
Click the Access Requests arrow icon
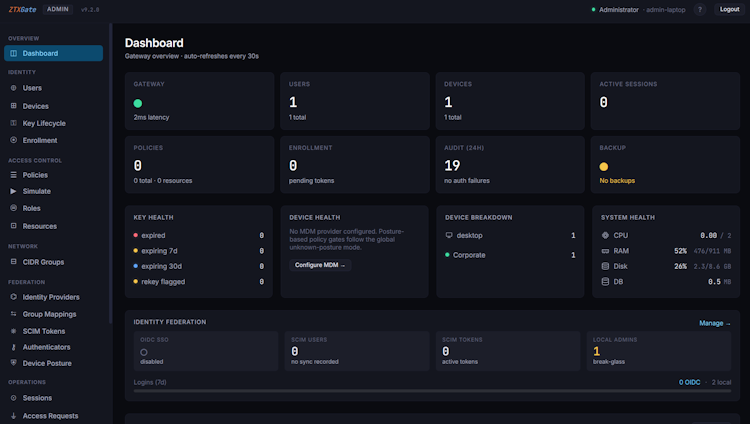pos(13,416)
